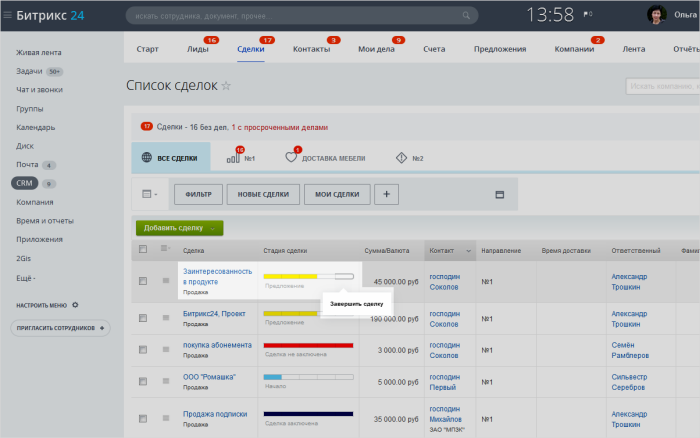Image resolution: width=700 pixels, height=438 pixels.
Task: Click gear icon next to Настроить меню
Action: pos(75,305)
